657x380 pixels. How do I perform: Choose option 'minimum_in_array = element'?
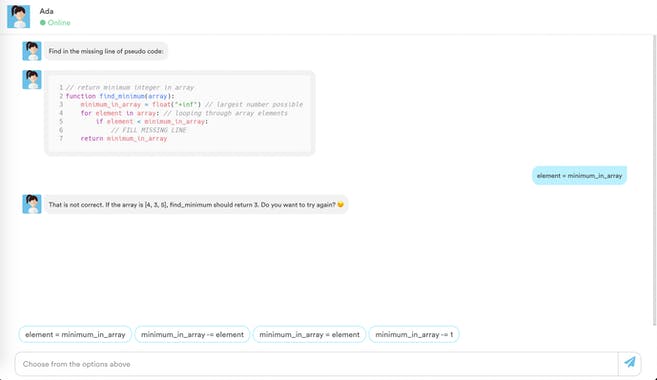309,334
